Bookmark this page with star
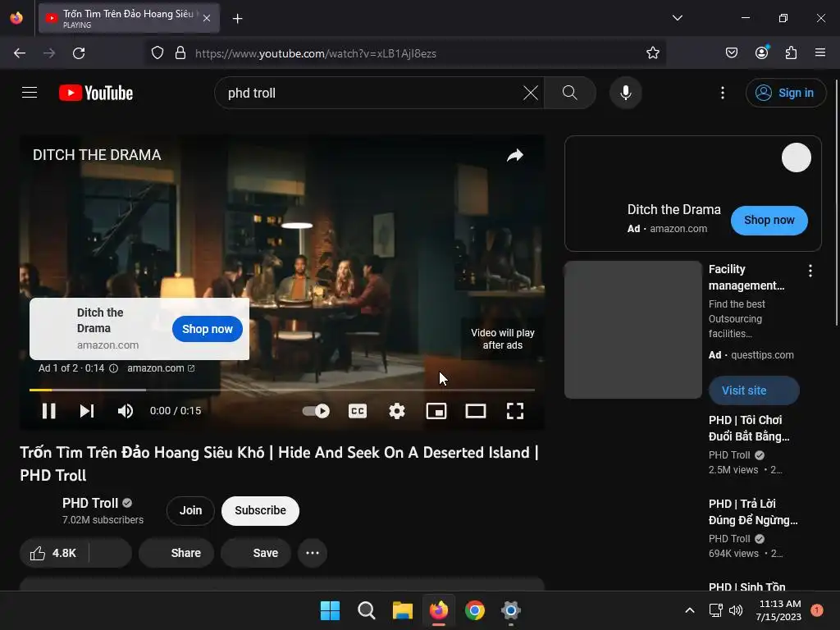The height and width of the screenshot is (630, 840). click(x=652, y=53)
